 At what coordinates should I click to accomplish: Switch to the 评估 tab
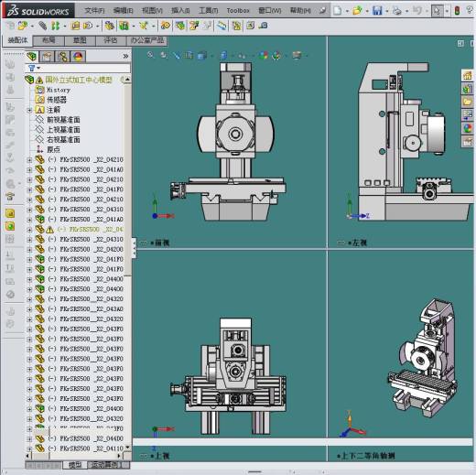111,40
